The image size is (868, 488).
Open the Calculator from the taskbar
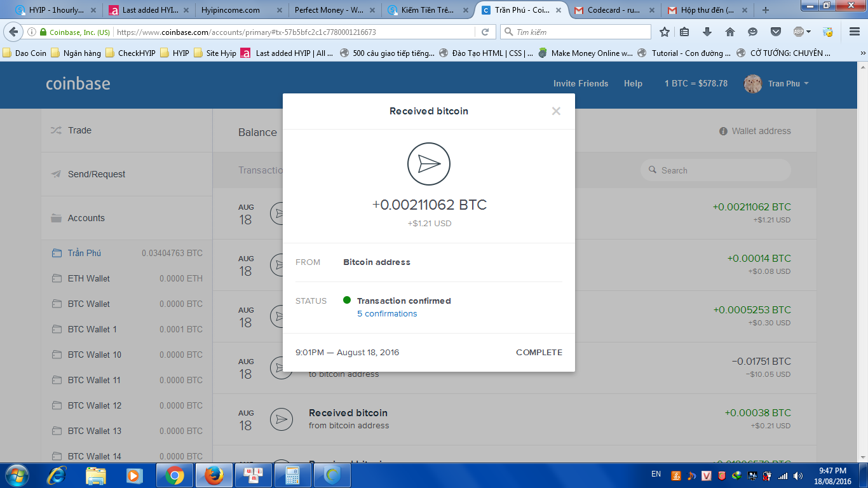(293, 475)
